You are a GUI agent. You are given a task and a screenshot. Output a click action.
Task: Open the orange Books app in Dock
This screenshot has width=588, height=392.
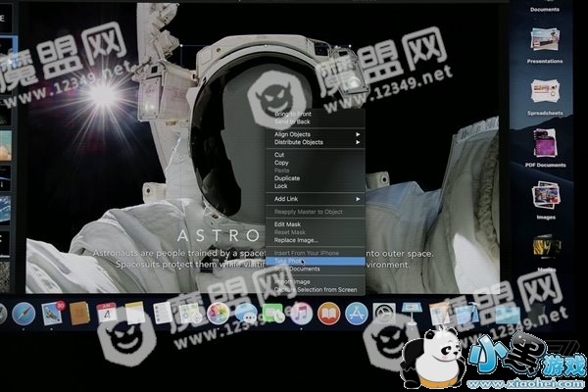point(329,314)
